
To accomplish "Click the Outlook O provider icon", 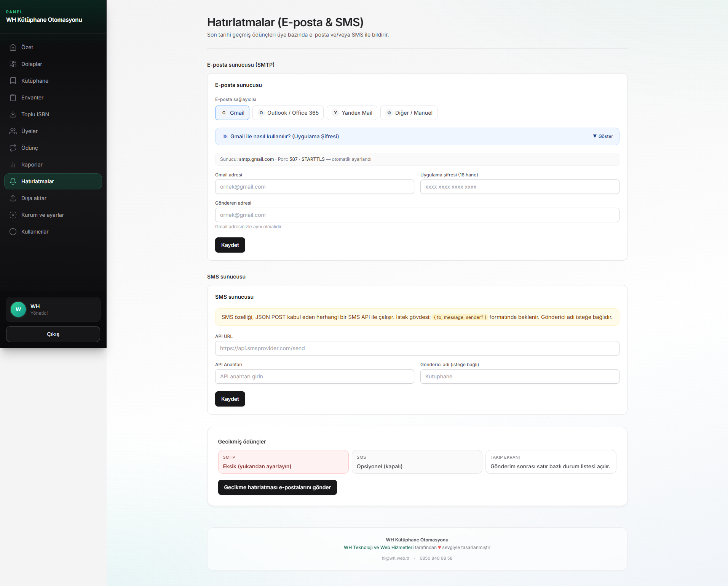I will [x=261, y=113].
